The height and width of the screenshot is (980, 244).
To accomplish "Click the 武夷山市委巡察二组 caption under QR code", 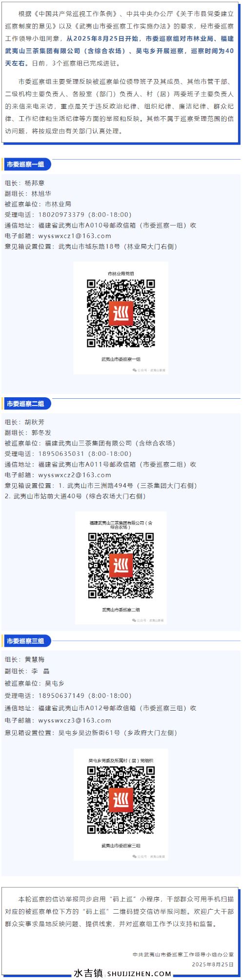I will pyautogui.click(x=121, y=610).
